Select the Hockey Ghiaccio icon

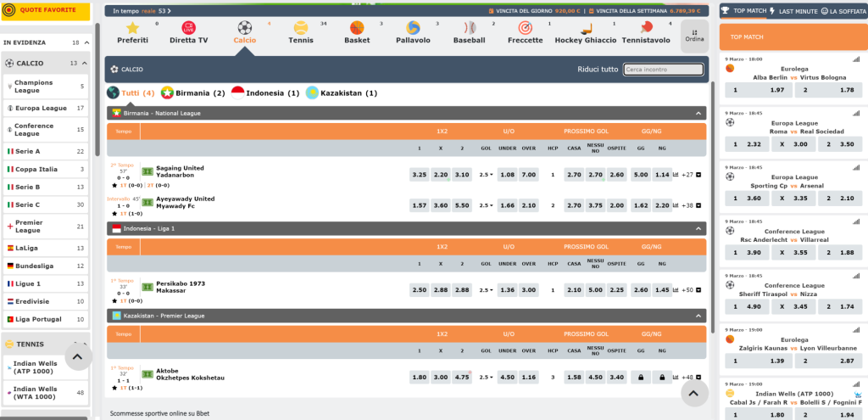click(x=586, y=28)
